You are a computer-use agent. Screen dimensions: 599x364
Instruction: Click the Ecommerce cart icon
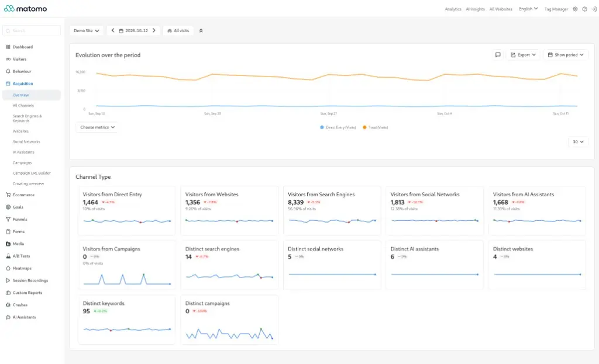[x=8, y=195]
